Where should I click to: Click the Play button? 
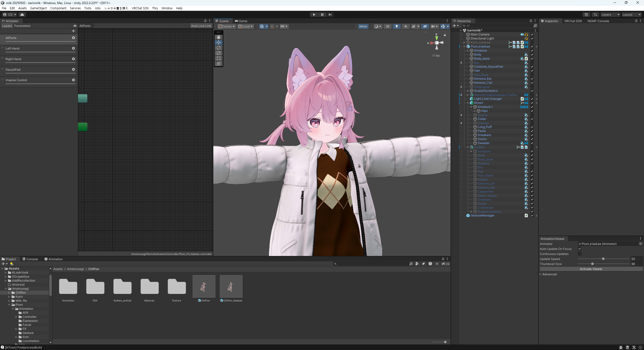pyautogui.click(x=314, y=15)
